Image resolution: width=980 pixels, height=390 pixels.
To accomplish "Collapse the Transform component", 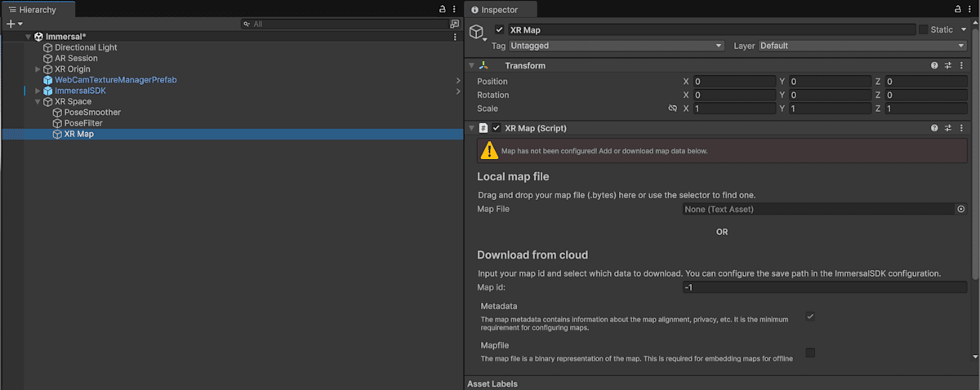I will (471, 65).
